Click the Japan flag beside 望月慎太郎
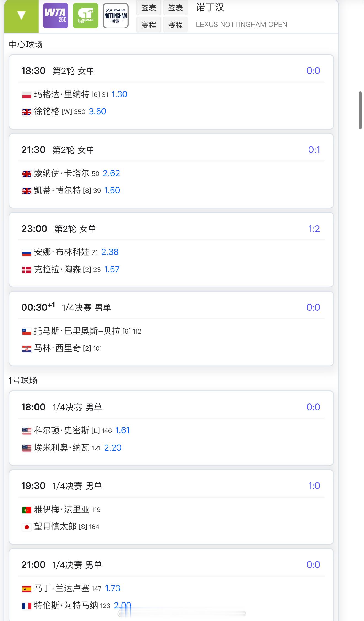The image size is (364, 621). (27, 527)
